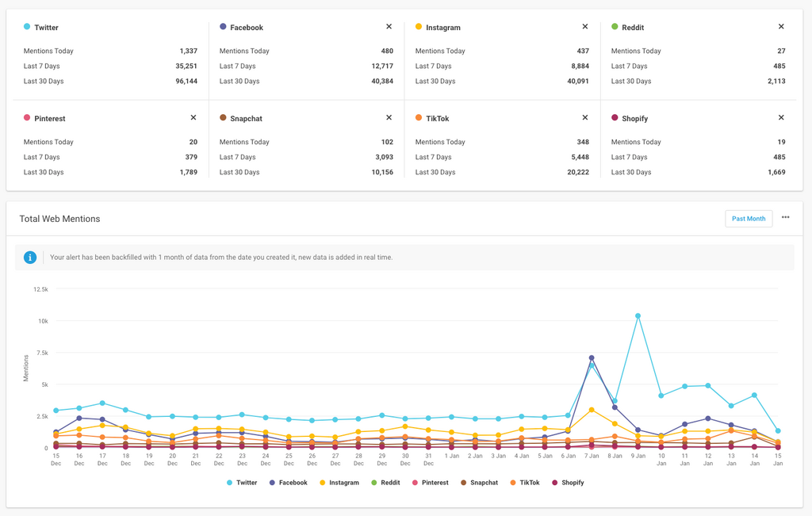Remove the Facebook card with its X icon
The image size is (812, 516).
click(x=389, y=27)
